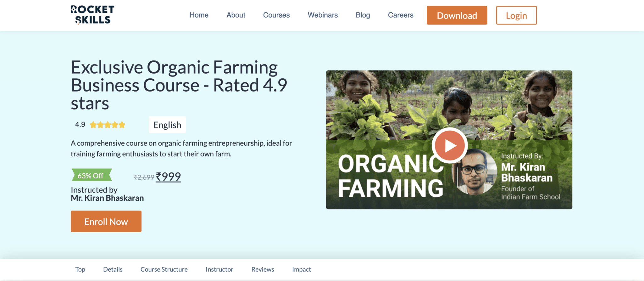Open the Courses menu item
The image size is (644, 281).
click(276, 15)
